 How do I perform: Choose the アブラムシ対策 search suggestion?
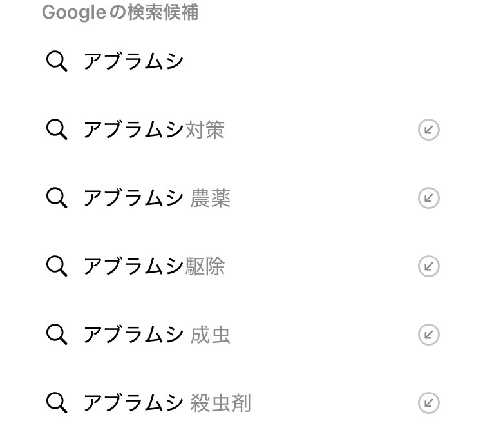coord(154,130)
